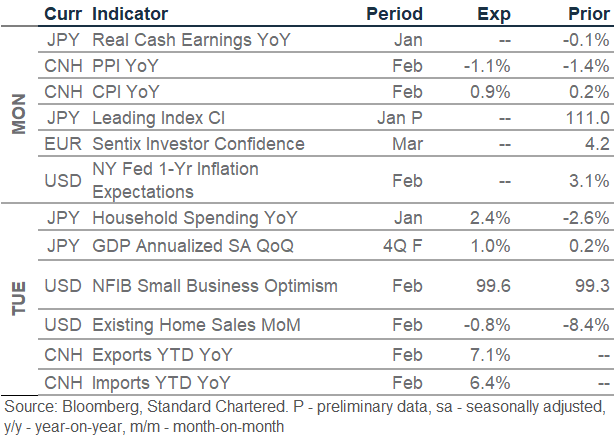Click the CPI YoY indicator
Viewport: 614px width, 439px height.
[125, 92]
